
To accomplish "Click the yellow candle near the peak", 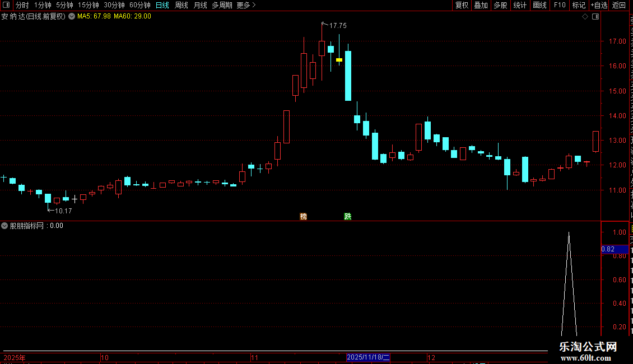I will (339, 60).
